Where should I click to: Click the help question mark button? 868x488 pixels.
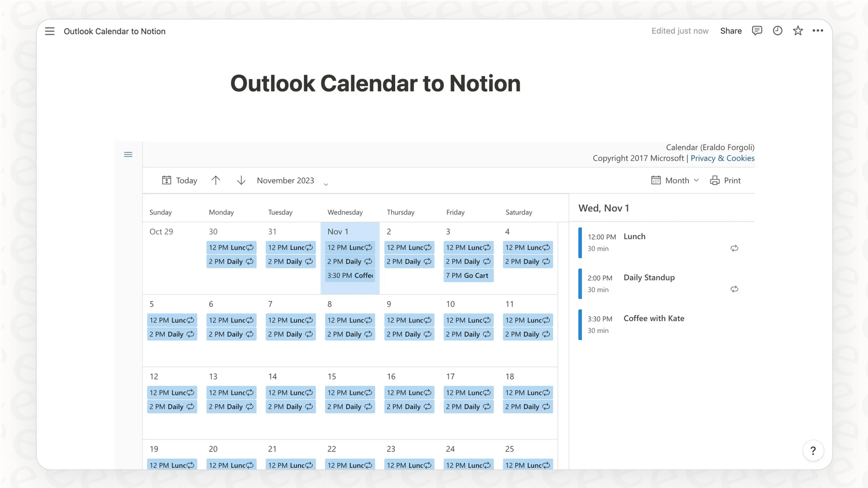813,450
